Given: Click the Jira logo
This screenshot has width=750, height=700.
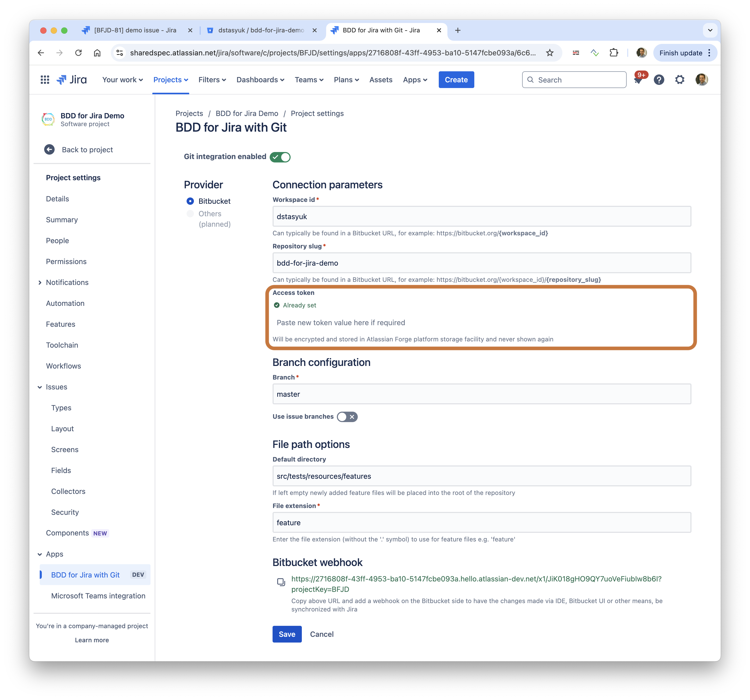Looking at the screenshot, I should point(72,80).
